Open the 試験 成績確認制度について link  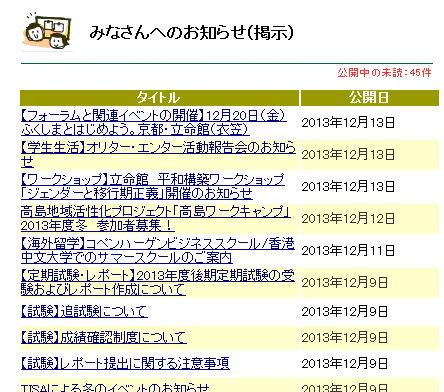[x=104, y=337]
